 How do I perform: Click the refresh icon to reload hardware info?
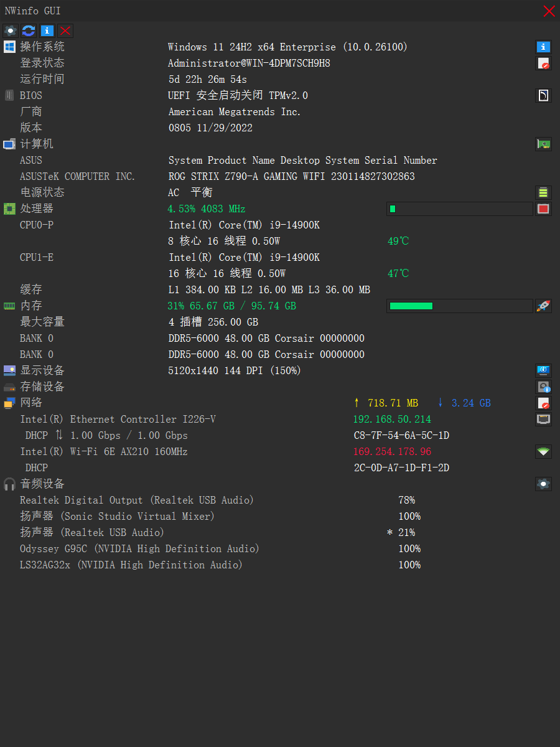click(x=28, y=31)
